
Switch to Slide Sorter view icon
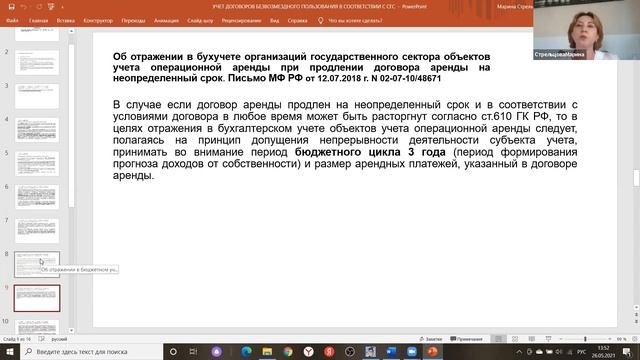515,339
